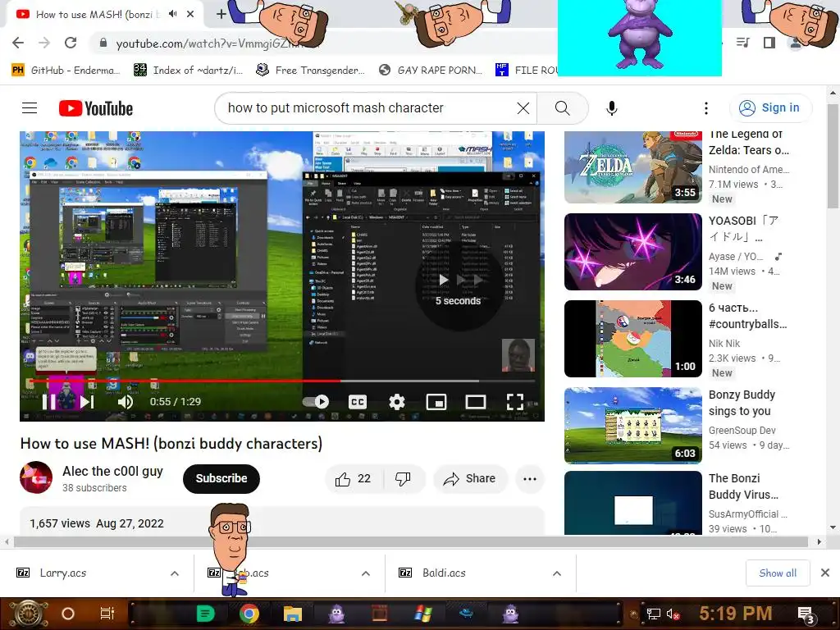Click the horizontal page scrollbar

click(411, 542)
